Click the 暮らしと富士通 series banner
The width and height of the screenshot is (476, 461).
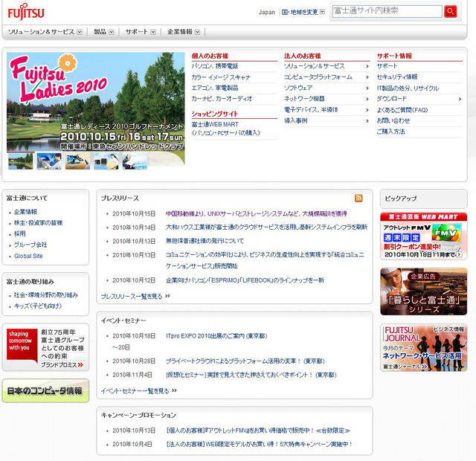(x=423, y=291)
